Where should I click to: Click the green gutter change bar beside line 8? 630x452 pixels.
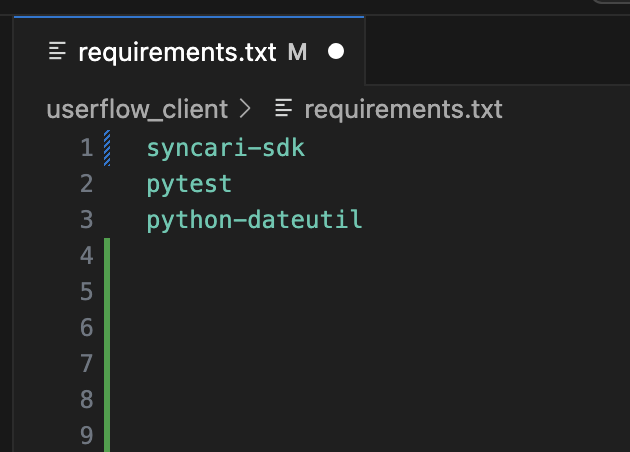point(106,400)
